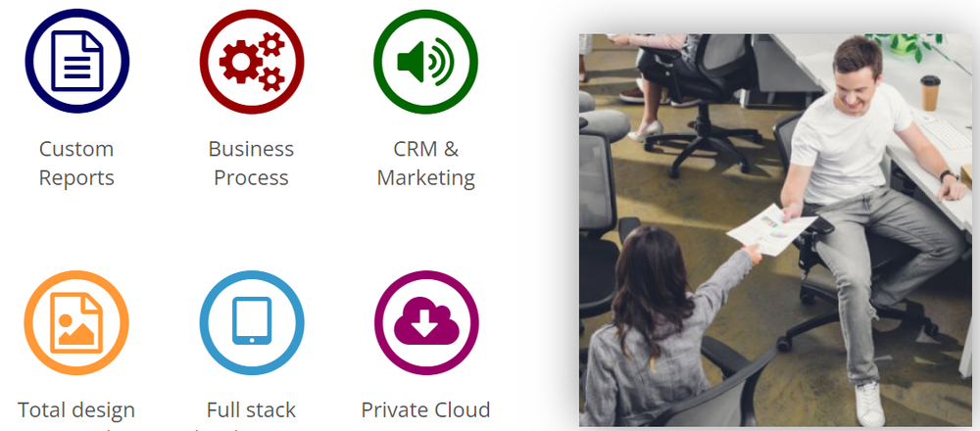Click the paper coffee cup in the photo
980x431 pixels.
(x=931, y=93)
